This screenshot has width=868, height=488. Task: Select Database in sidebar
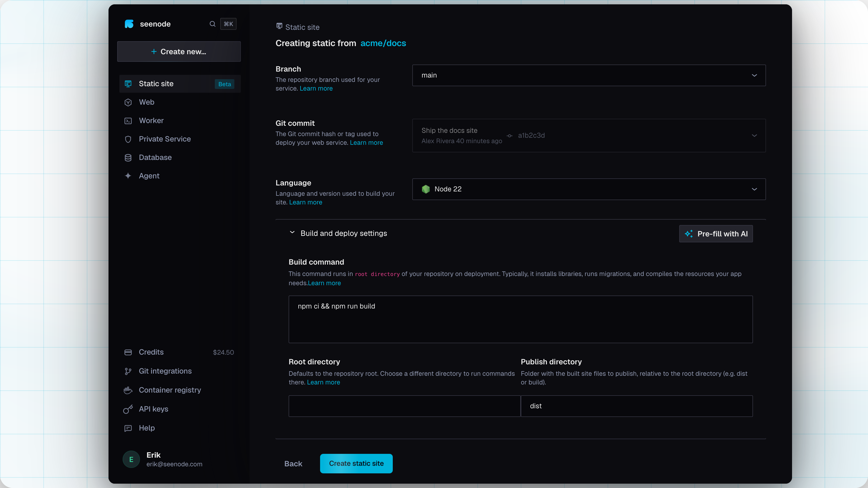click(180, 158)
